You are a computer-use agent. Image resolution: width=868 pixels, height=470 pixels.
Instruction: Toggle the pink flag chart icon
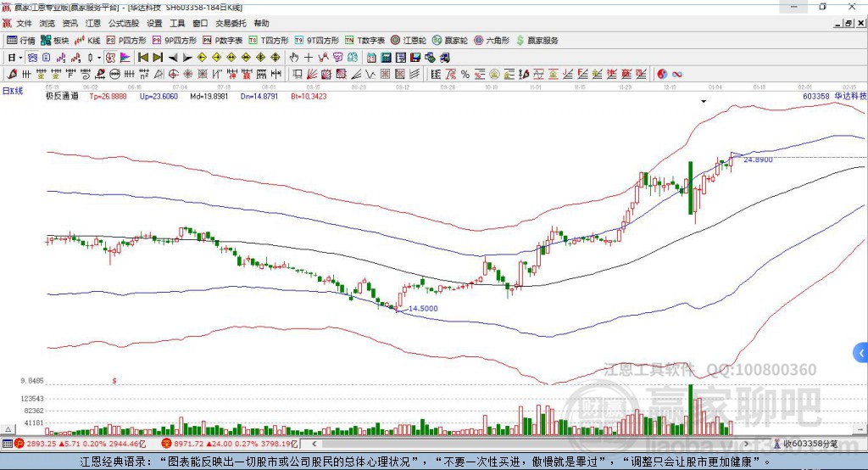pos(125,58)
